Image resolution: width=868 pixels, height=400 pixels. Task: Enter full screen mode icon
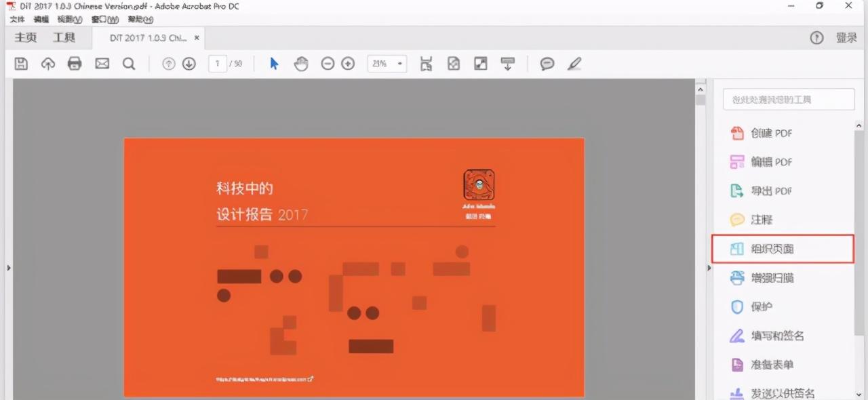click(481, 64)
